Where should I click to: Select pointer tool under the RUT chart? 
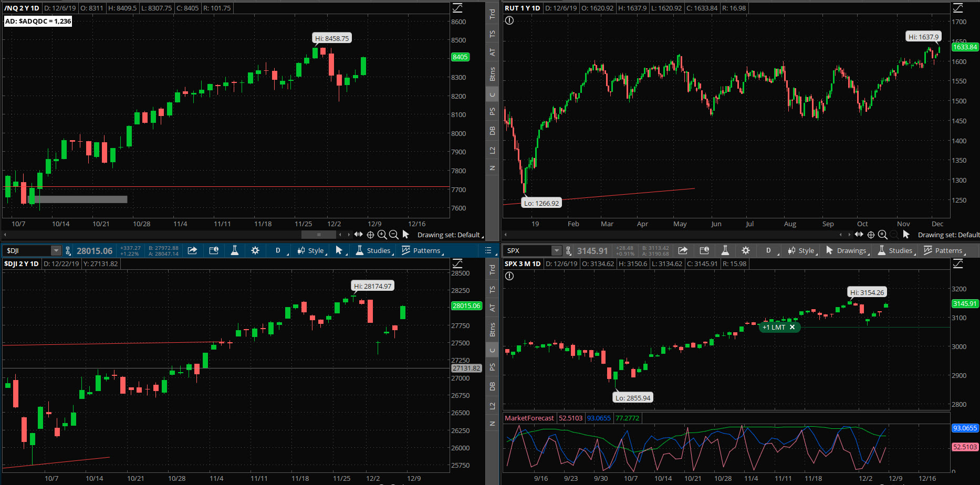tap(906, 235)
